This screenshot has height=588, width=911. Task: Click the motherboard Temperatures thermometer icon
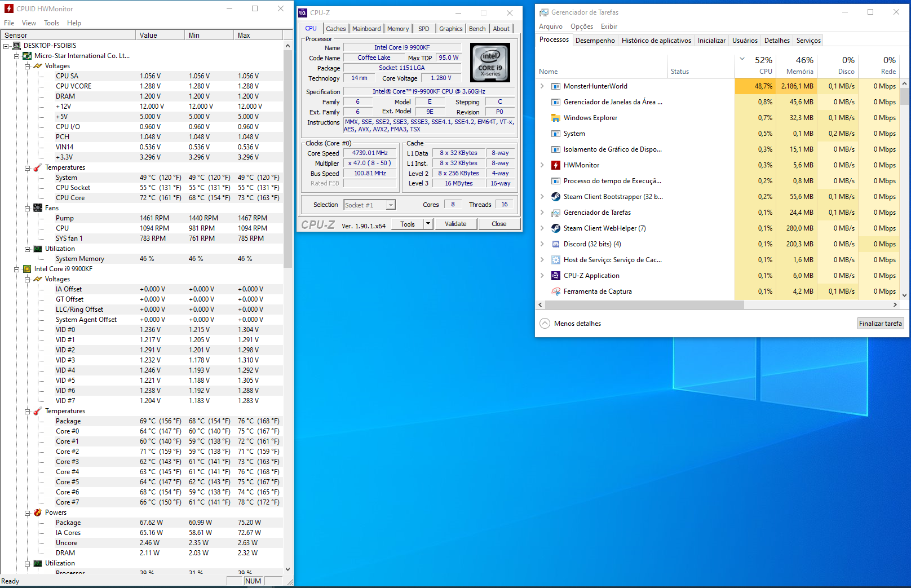tap(38, 167)
